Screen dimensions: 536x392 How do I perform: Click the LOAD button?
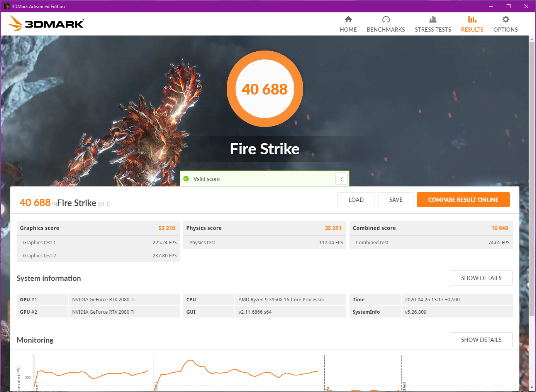click(356, 199)
